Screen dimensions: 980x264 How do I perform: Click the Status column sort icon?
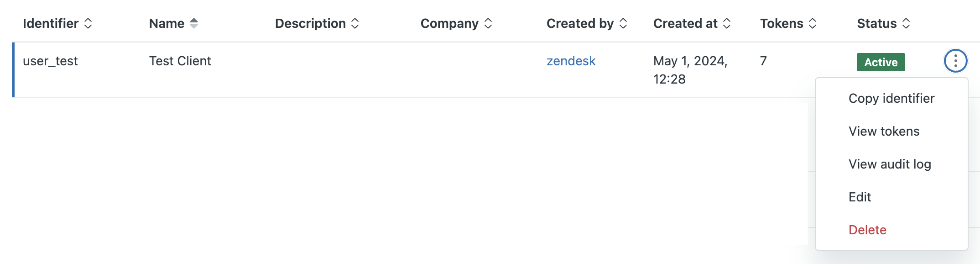[906, 23]
